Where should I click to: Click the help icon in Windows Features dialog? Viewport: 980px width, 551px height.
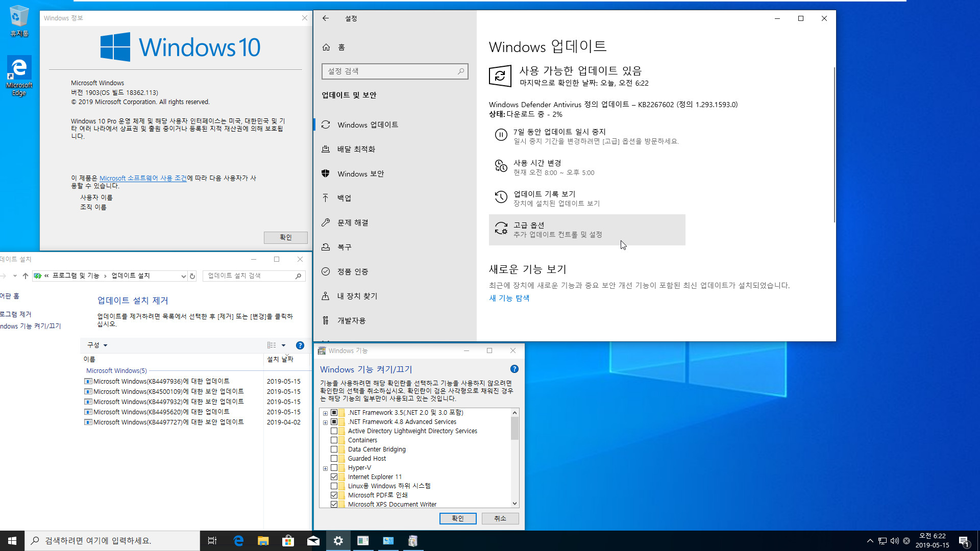514,369
